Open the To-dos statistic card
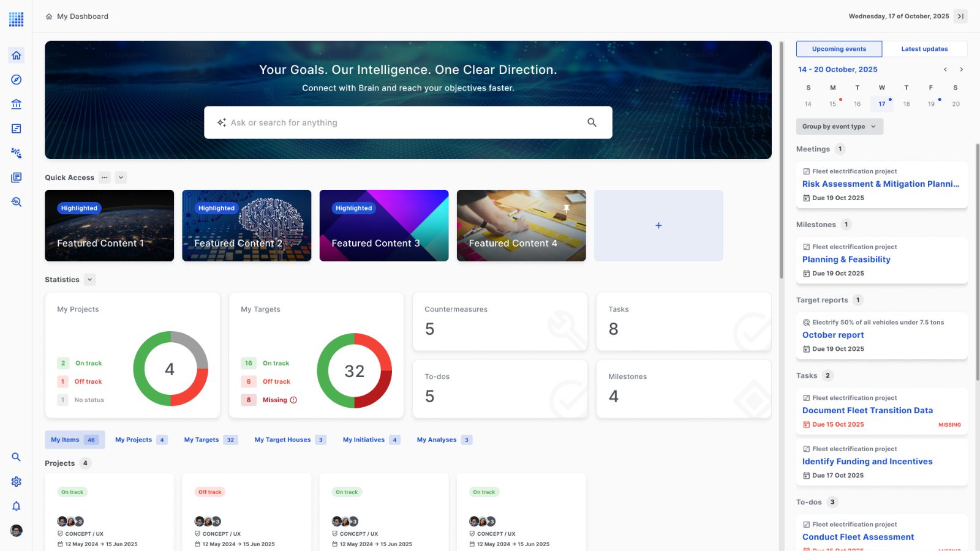The image size is (980, 551). [x=500, y=389]
